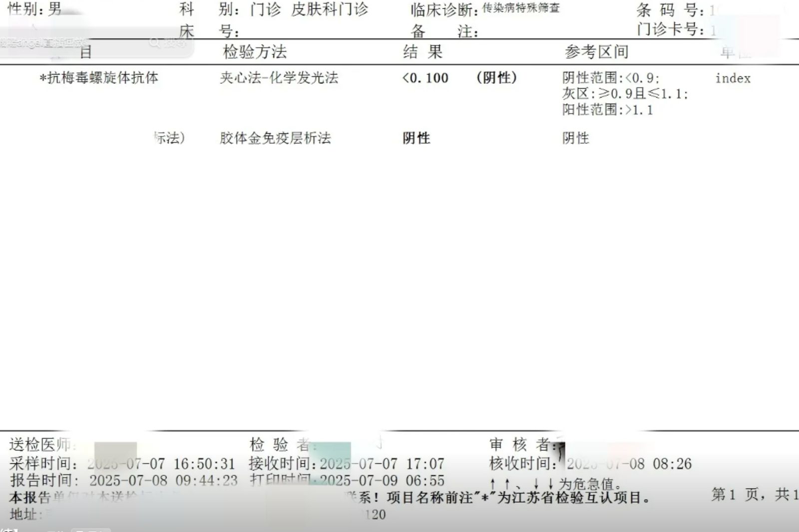The image size is (799, 532).
Task: Click the faint 搜索 search box overlay
Action: point(95,43)
